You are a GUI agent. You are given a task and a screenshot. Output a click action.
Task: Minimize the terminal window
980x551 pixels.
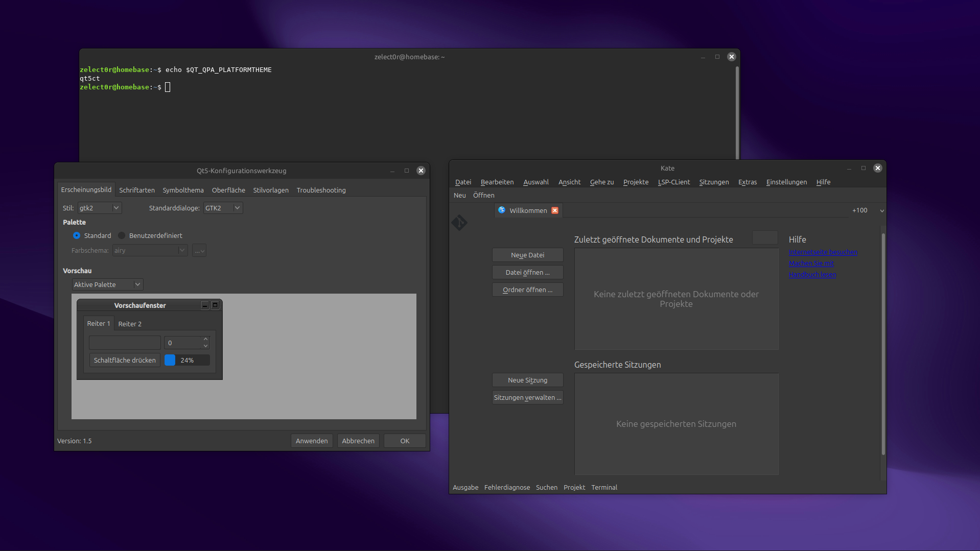coord(703,57)
